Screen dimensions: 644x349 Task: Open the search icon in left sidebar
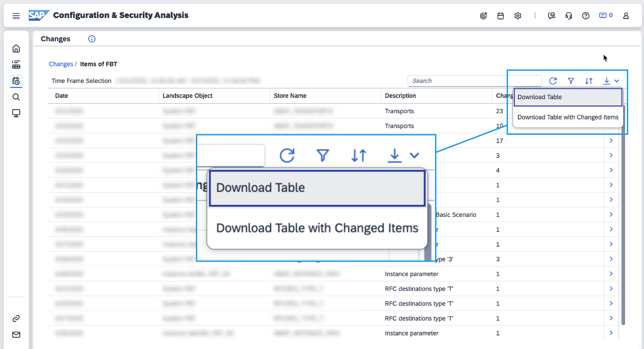(x=16, y=97)
